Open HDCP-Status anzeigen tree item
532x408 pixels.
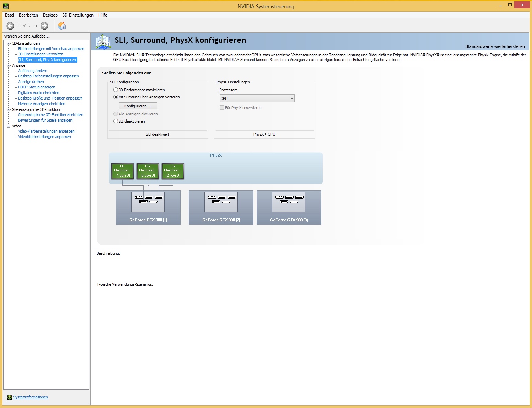(x=36, y=87)
